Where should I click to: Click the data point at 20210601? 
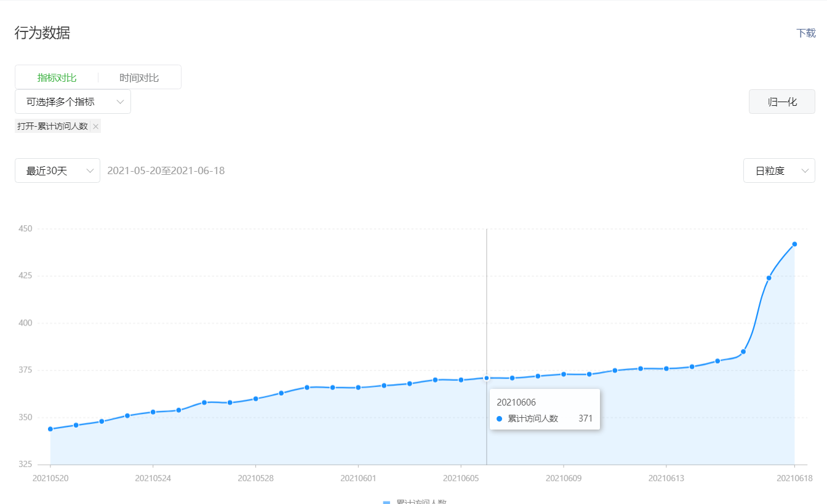coord(358,387)
